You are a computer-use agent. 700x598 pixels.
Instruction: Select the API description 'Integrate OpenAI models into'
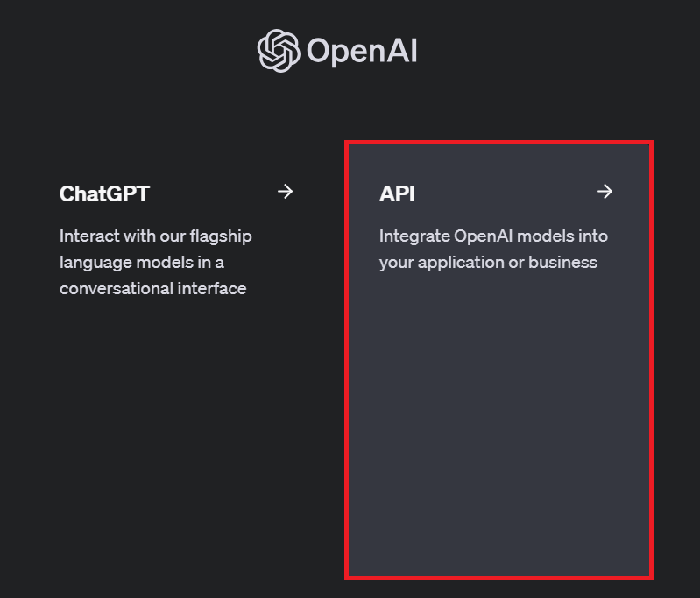pyautogui.click(x=493, y=236)
